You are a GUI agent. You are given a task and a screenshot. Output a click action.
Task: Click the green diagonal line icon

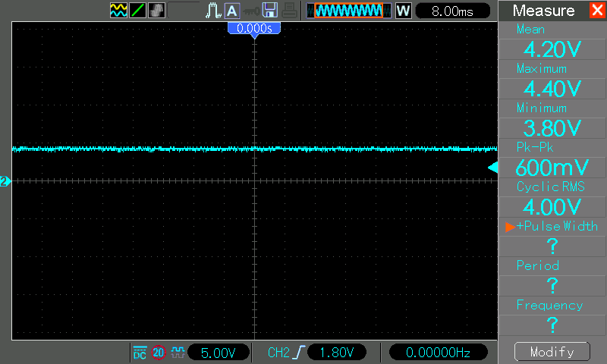(x=138, y=11)
